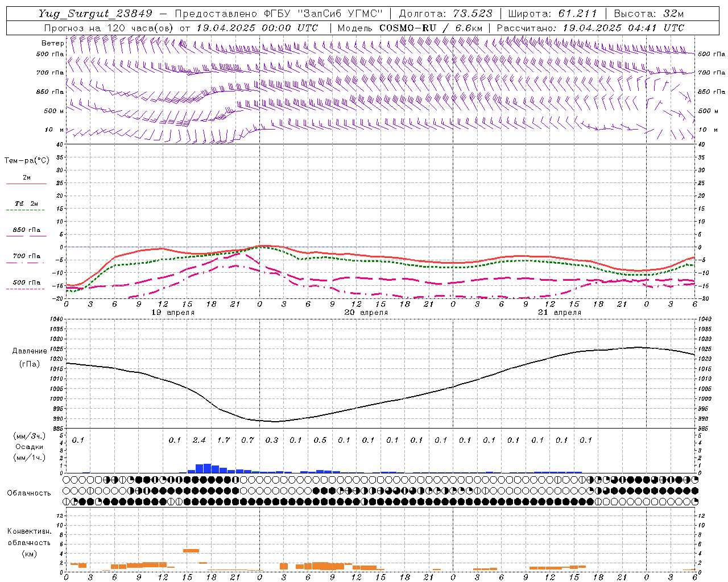
Task: Select the 2.4 precipitation amount
Action: click(x=199, y=440)
